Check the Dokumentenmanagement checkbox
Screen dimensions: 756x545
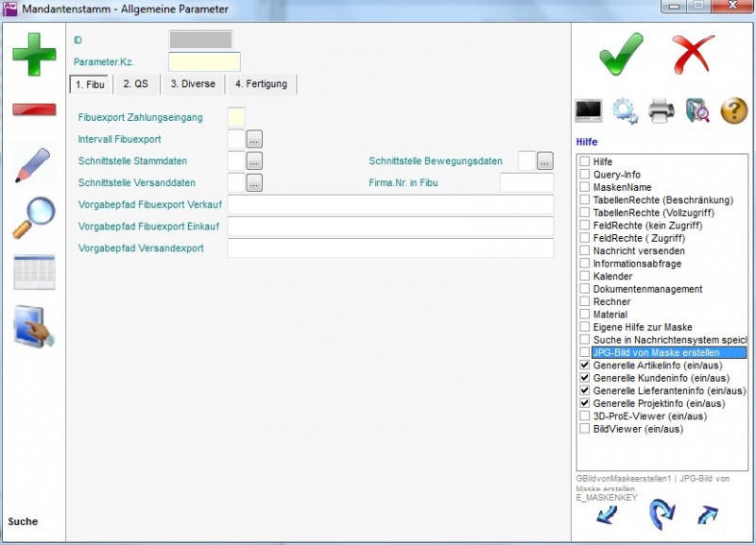click(x=585, y=289)
